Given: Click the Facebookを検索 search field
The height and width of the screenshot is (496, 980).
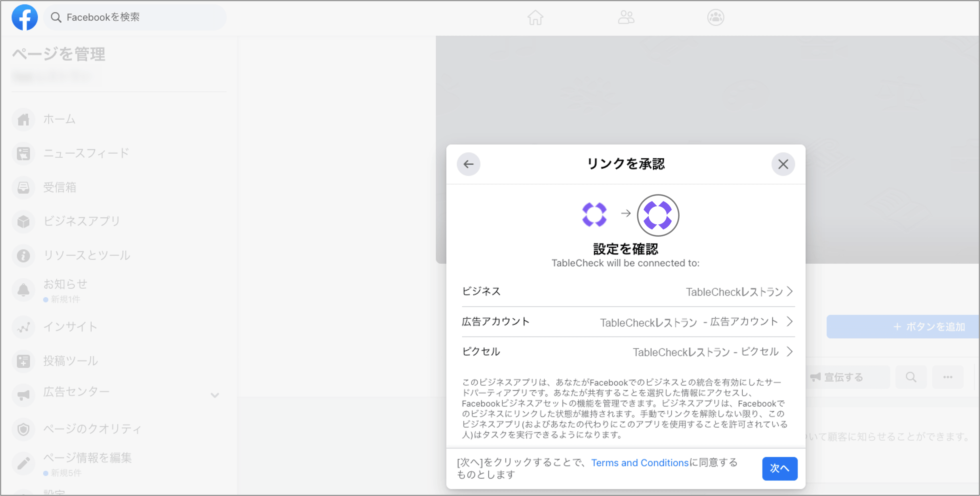Looking at the screenshot, I should pyautogui.click(x=135, y=17).
